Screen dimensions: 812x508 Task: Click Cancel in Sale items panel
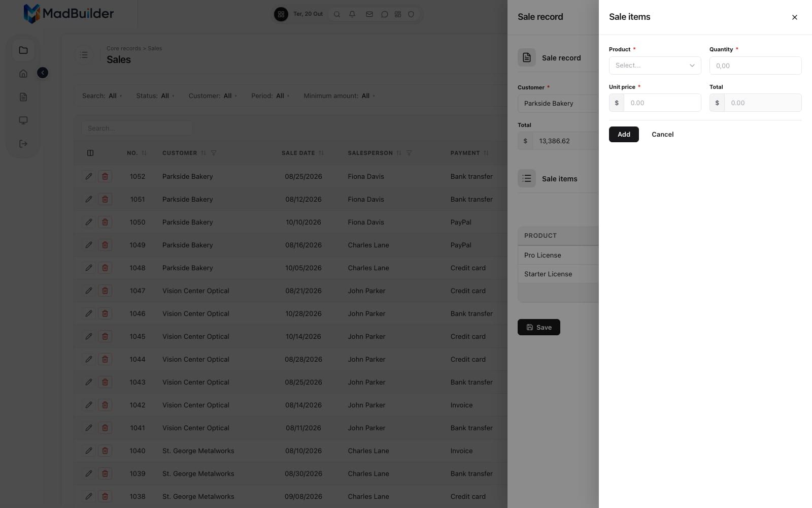click(662, 134)
